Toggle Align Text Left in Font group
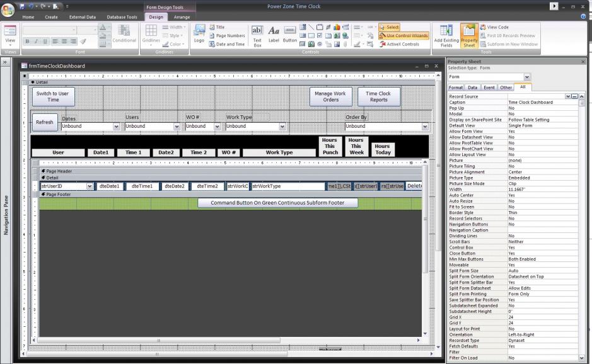This screenshot has width=592, height=364. [55, 41]
